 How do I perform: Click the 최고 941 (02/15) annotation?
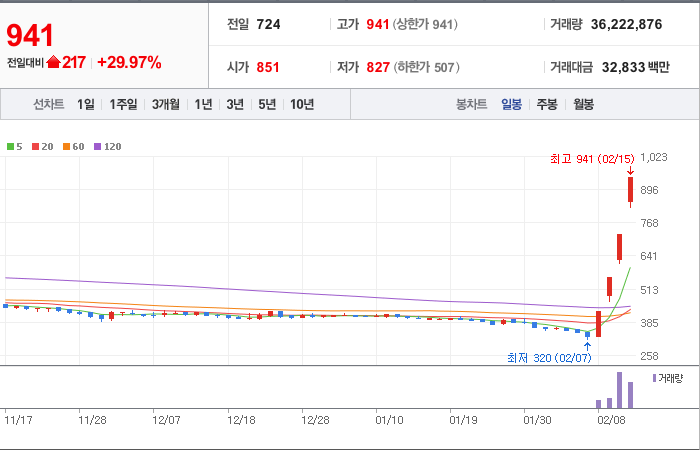(592, 159)
